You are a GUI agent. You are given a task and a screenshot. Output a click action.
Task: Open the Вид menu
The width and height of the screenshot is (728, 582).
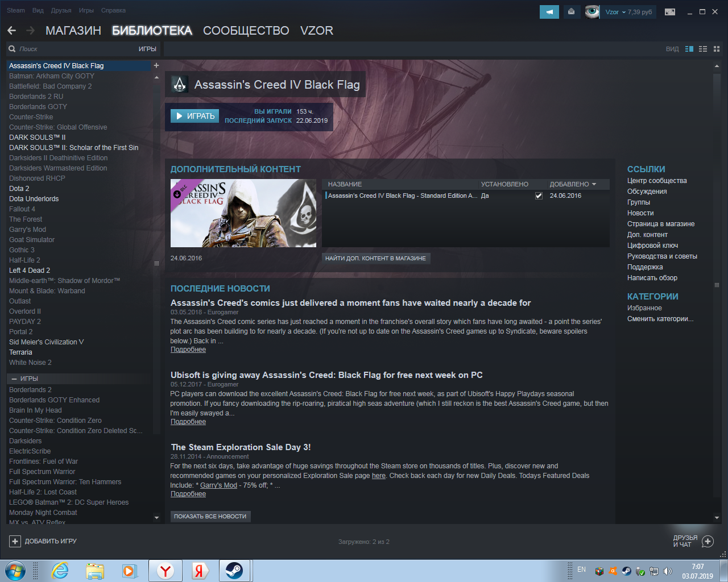tap(38, 10)
